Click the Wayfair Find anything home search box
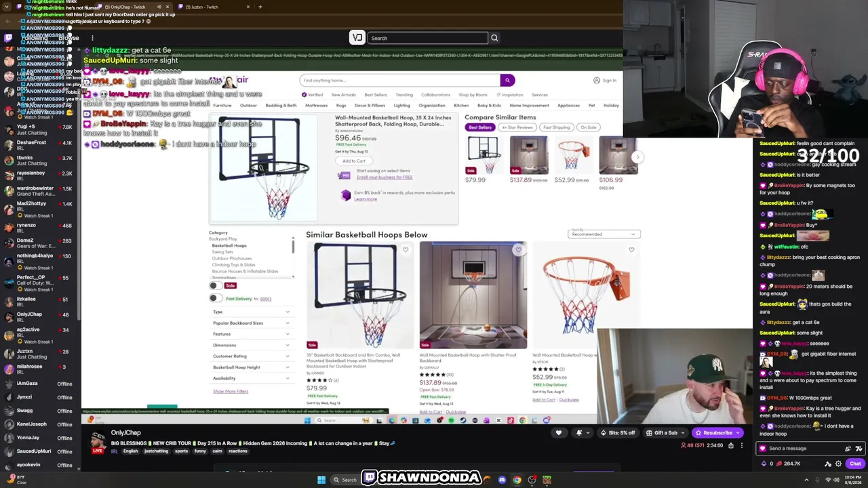Image resolution: width=868 pixels, height=488 pixels. click(400, 80)
